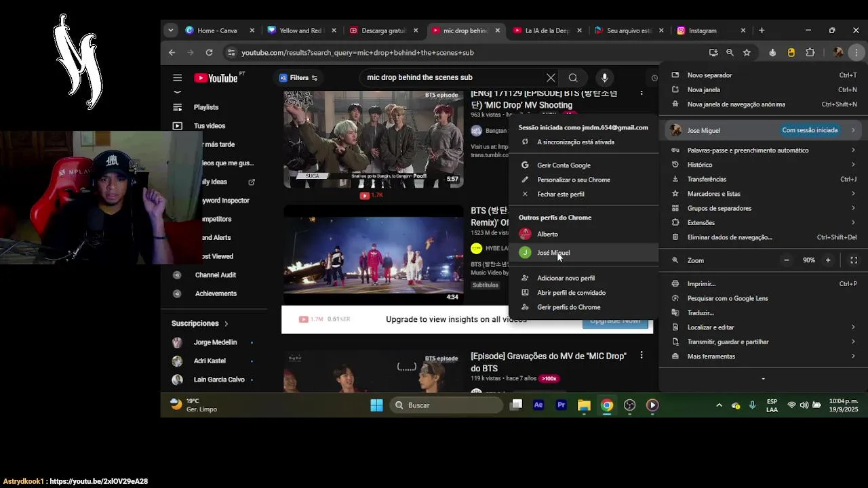Screen dimensions: 868x488
Task: Select Pesquisar com o Google Lens
Action: click(763, 298)
